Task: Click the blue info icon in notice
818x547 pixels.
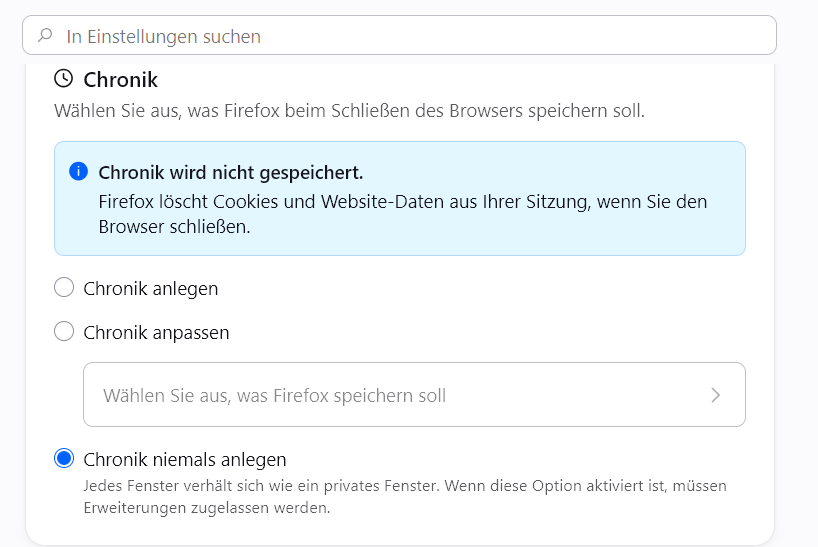Action: 78,171
